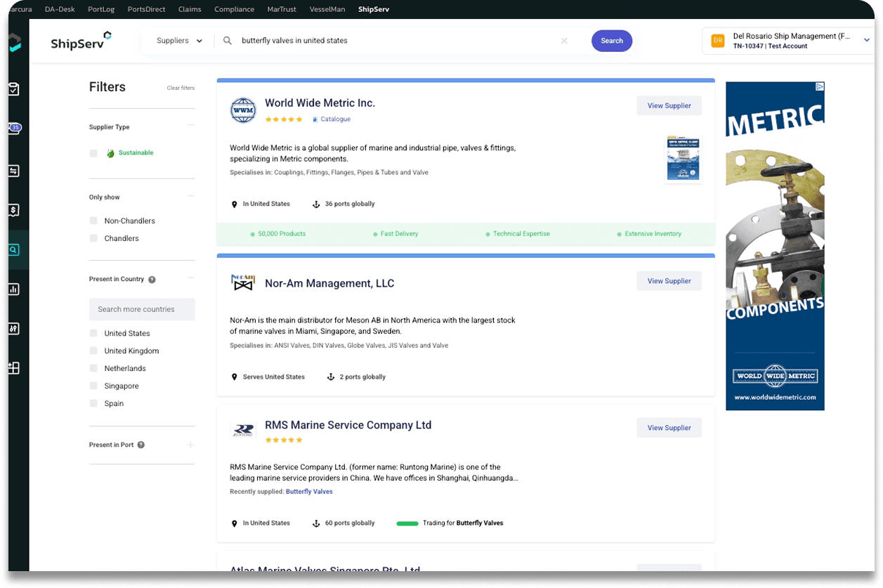This screenshot has height=588, width=883.
Task: Open the dollar receipt sidebar icon
Action: point(13,210)
